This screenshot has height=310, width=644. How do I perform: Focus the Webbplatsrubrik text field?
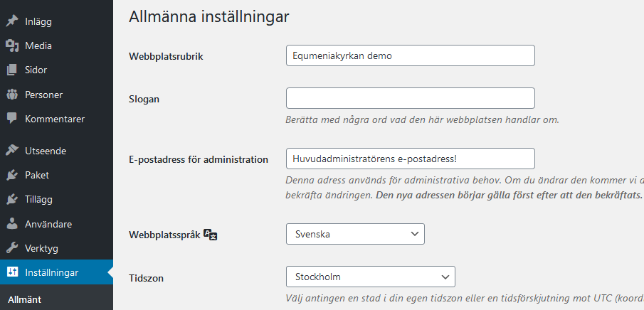pyautogui.click(x=411, y=55)
